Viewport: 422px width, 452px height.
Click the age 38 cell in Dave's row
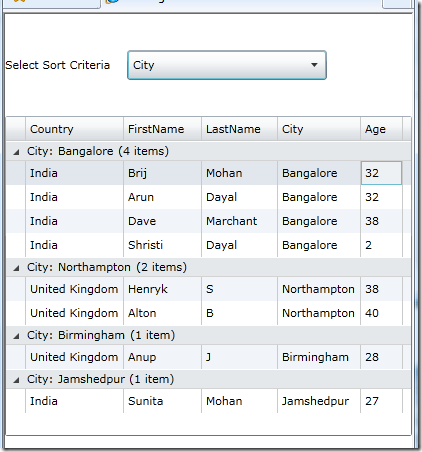(x=381, y=221)
